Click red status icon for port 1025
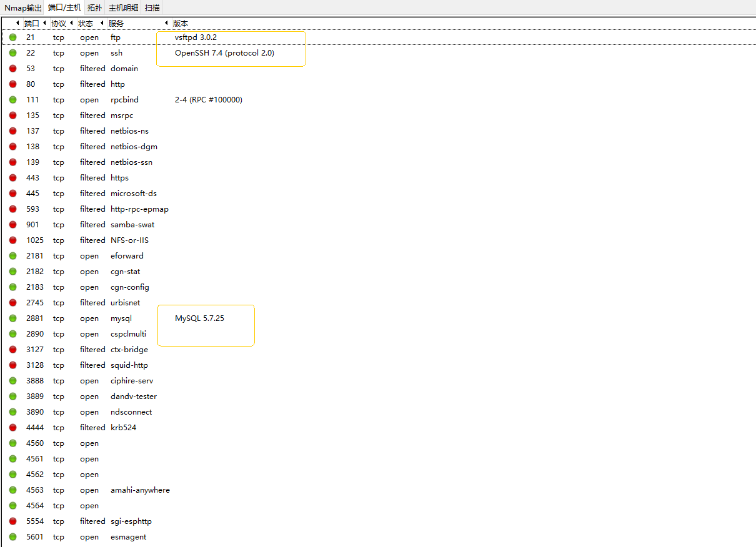The image size is (756, 547). coord(13,240)
